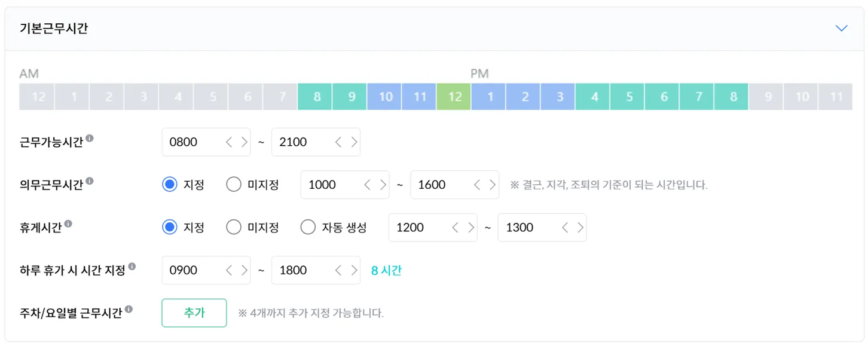Click info icon next to 휴게시간
The height and width of the screenshot is (346, 868).
68,224
